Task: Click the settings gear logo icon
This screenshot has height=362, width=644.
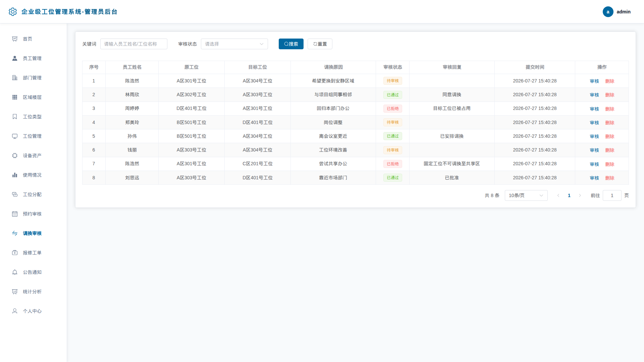Action: click(x=13, y=12)
